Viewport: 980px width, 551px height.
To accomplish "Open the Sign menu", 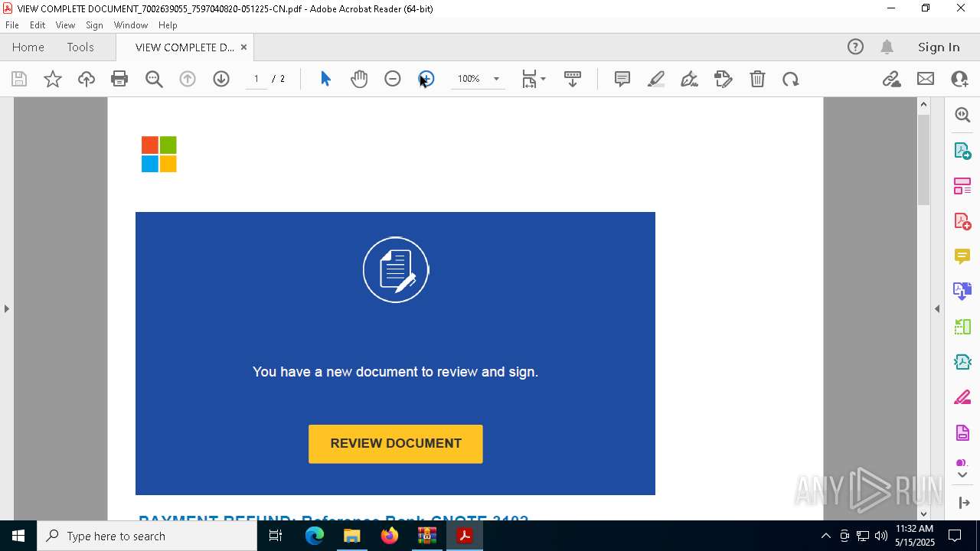I will tap(94, 24).
